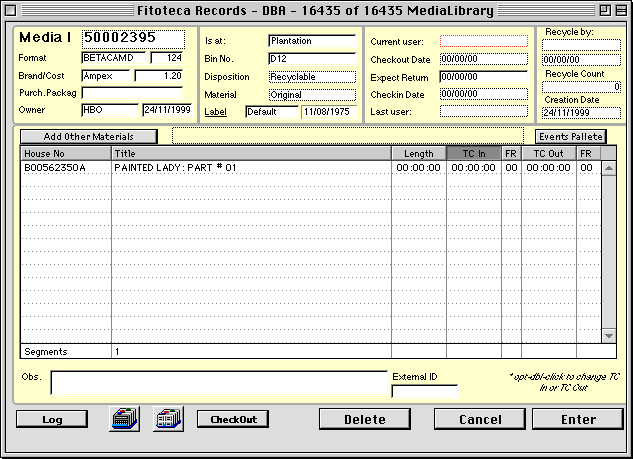Screen dimensions: 633x459
Task: Click the TC Out column header
Action: click(548, 153)
